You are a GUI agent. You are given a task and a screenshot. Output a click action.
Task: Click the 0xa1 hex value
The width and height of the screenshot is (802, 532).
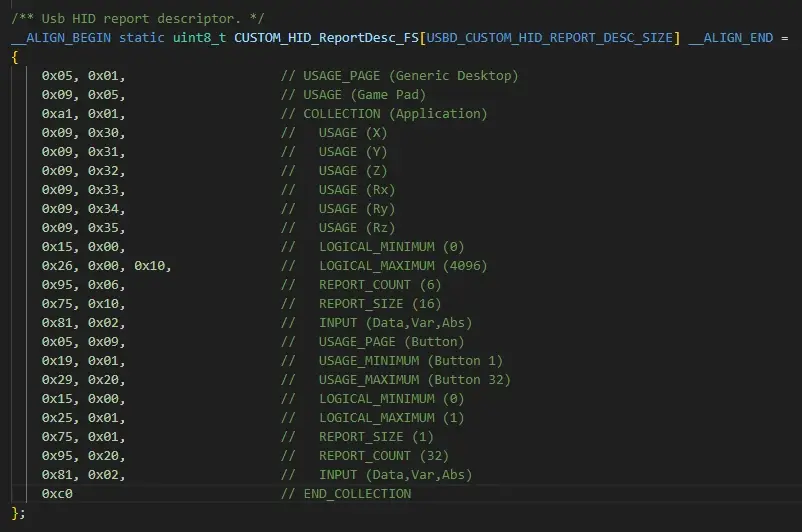[57, 114]
